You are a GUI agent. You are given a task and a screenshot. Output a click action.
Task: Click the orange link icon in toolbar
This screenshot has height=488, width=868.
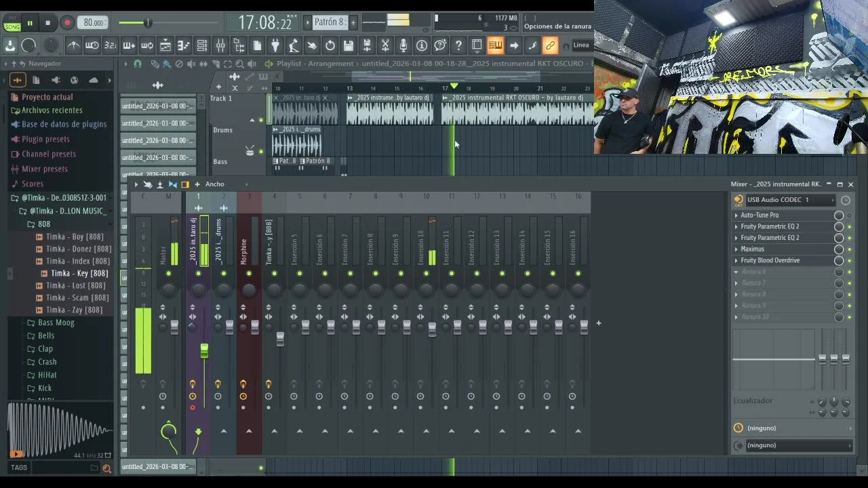click(550, 45)
